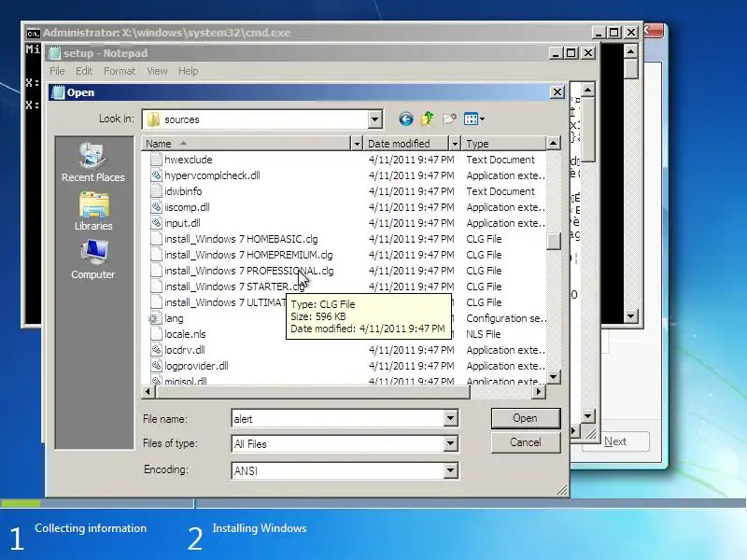Select the iiscomp.dll file icon

[x=156, y=207]
